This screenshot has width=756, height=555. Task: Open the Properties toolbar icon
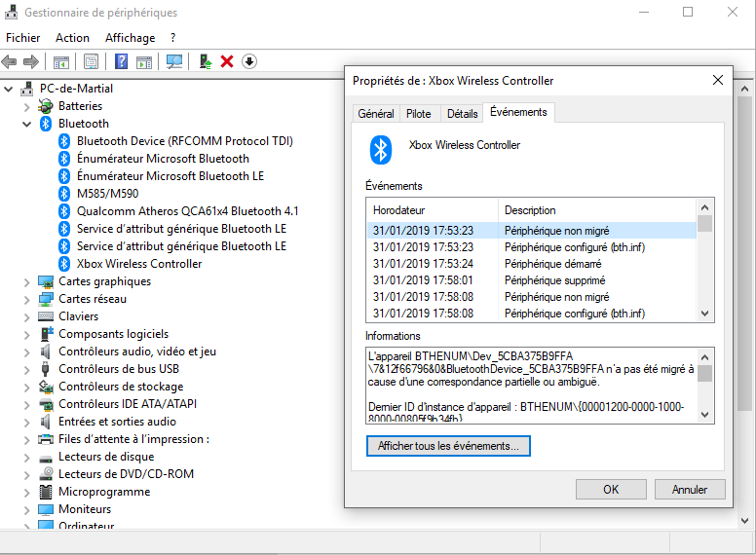(91, 61)
